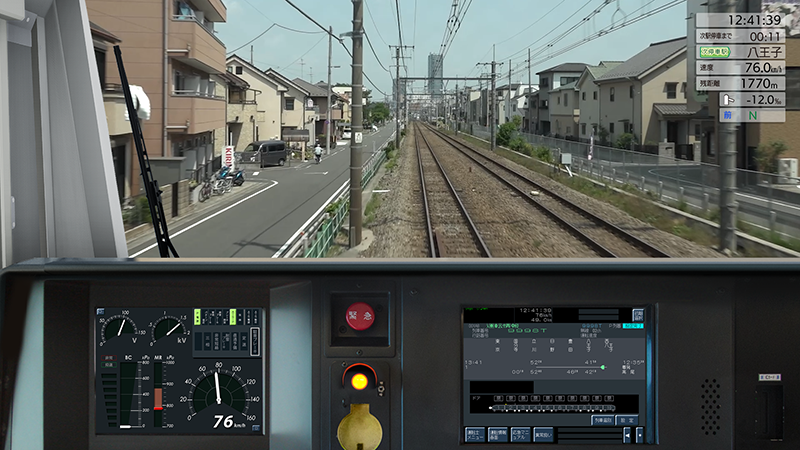The image size is (800, 450).
Task: Open the emergency manual button on the monitor
Action: pyautogui.click(x=521, y=435)
